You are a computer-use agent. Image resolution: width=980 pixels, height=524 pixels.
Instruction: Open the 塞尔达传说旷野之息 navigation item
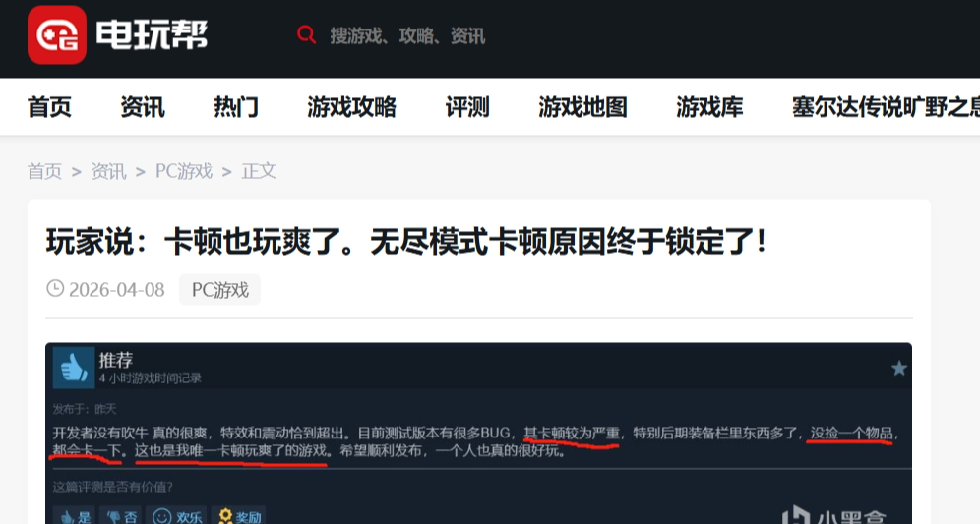click(x=886, y=107)
